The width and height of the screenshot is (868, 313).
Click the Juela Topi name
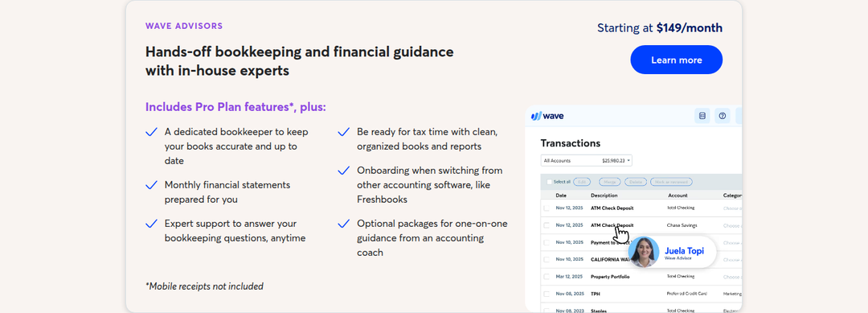pos(684,251)
